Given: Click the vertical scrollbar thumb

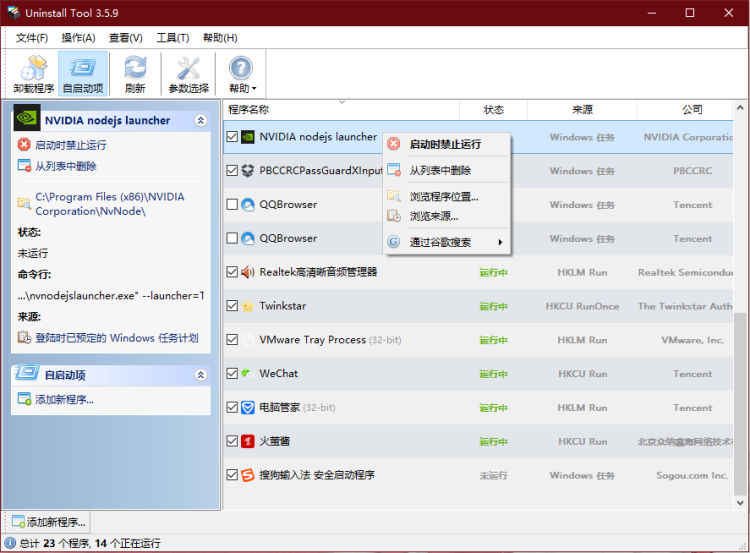Looking at the screenshot, I should [x=740, y=404].
